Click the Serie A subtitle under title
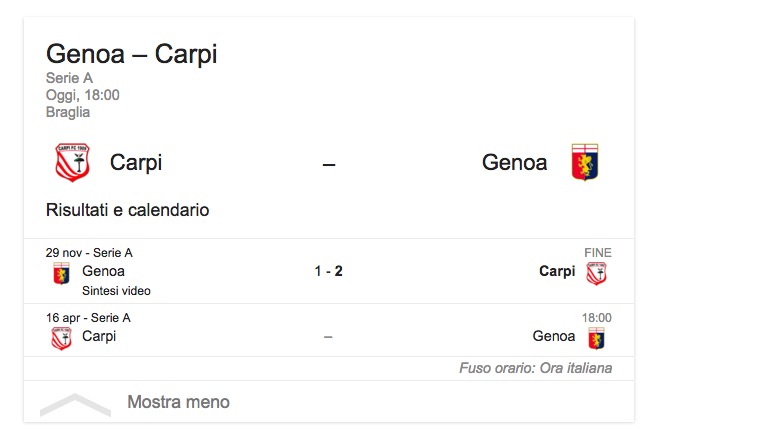 tap(67, 78)
